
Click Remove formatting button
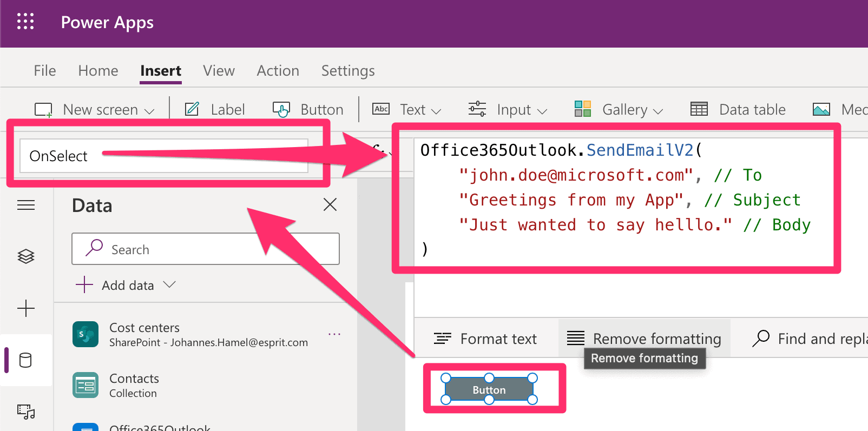coord(645,339)
